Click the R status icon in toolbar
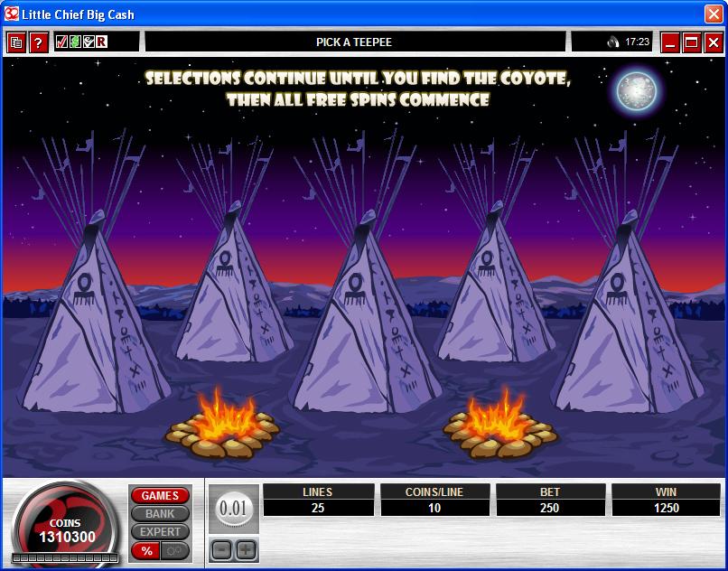728x571 pixels. tap(102, 42)
